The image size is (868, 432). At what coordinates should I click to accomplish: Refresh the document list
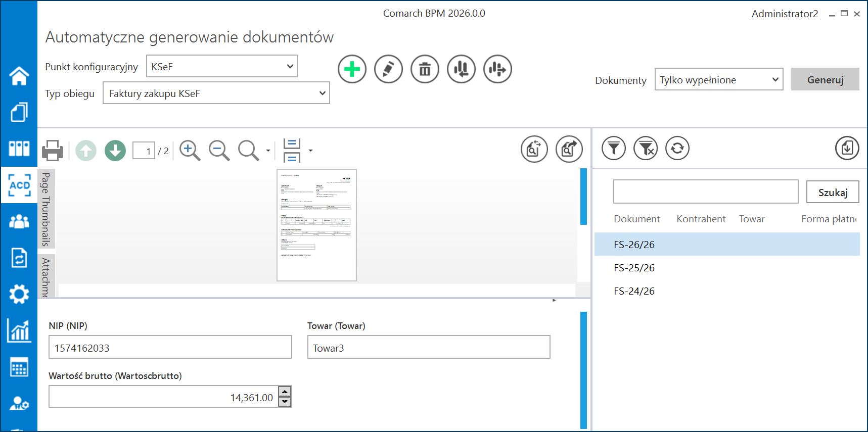point(677,149)
